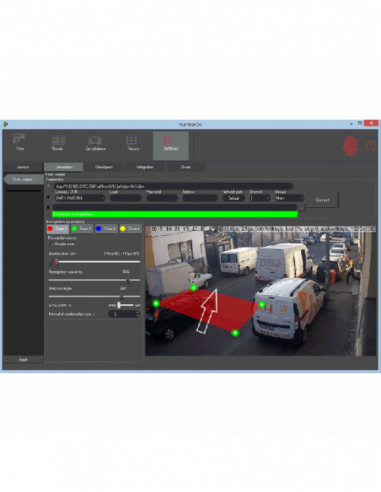Open the Stream dropdown showing Main

pyautogui.click(x=289, y=198)
